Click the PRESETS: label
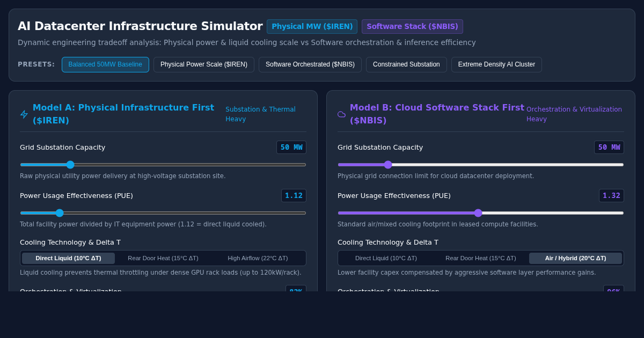The height and width of the screenshot is (338, 644). [36, 64]
